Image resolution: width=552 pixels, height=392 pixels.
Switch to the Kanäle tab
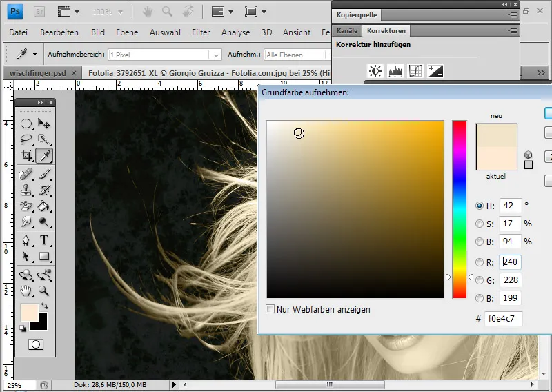pyautogui.click(x=347, y=30)
